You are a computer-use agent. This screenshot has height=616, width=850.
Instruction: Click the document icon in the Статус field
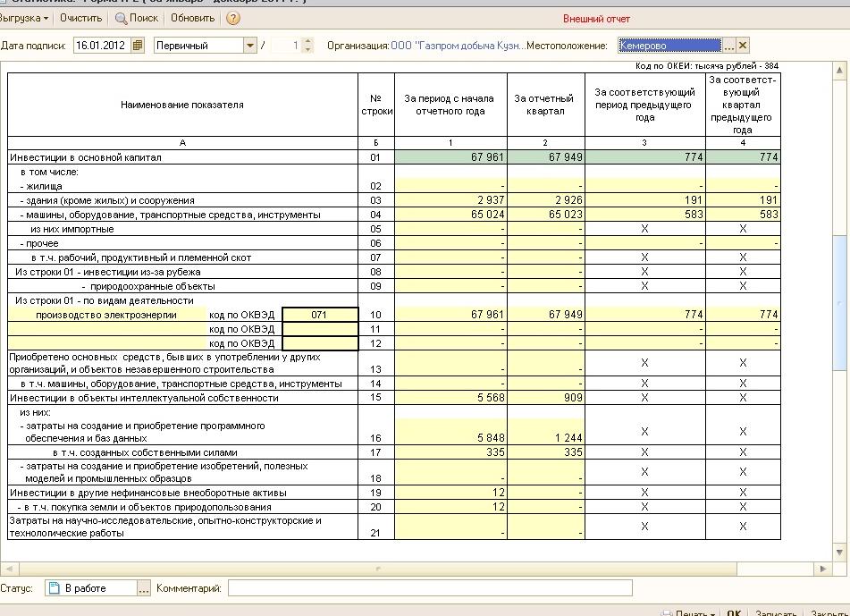[x=55, y=588]
